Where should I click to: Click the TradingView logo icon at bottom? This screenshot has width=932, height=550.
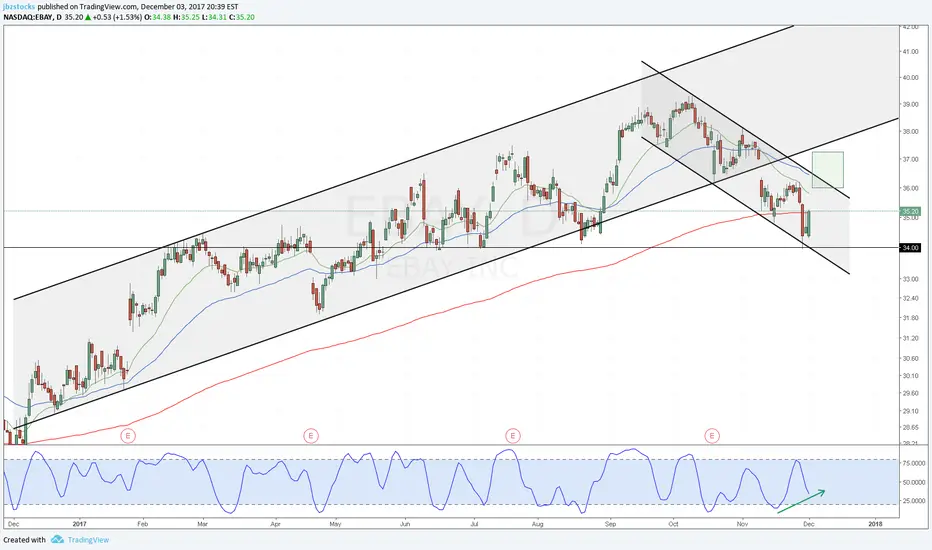(57, 539)
